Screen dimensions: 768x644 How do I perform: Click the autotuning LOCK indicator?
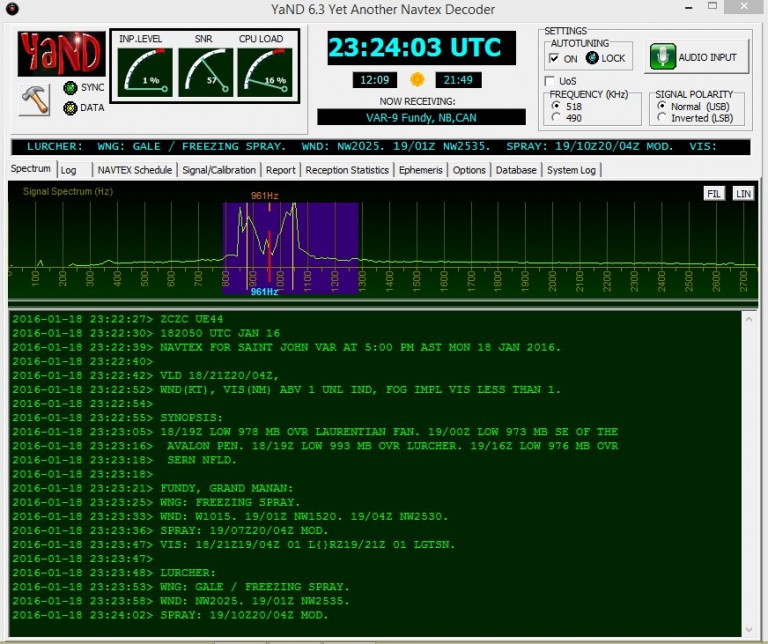(592, 58)
